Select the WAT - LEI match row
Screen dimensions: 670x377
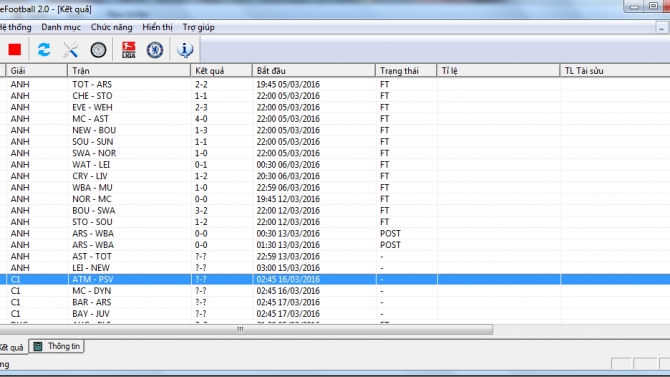coord(335,165)
